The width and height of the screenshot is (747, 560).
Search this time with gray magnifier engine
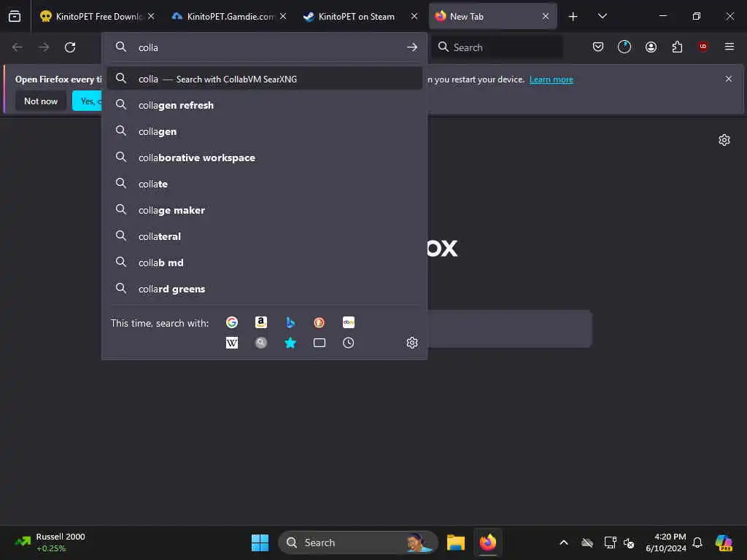coord(260,343)
